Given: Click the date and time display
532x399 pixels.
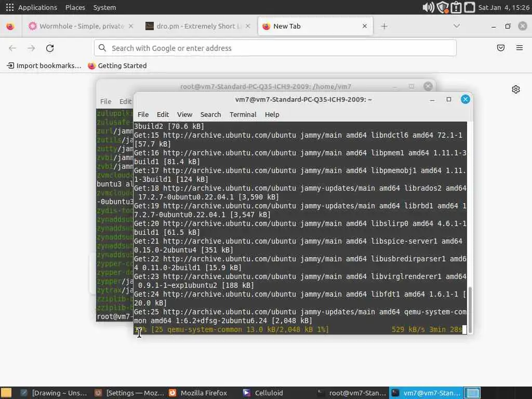Looking at the screenshot, I should [x=503, y=7].
